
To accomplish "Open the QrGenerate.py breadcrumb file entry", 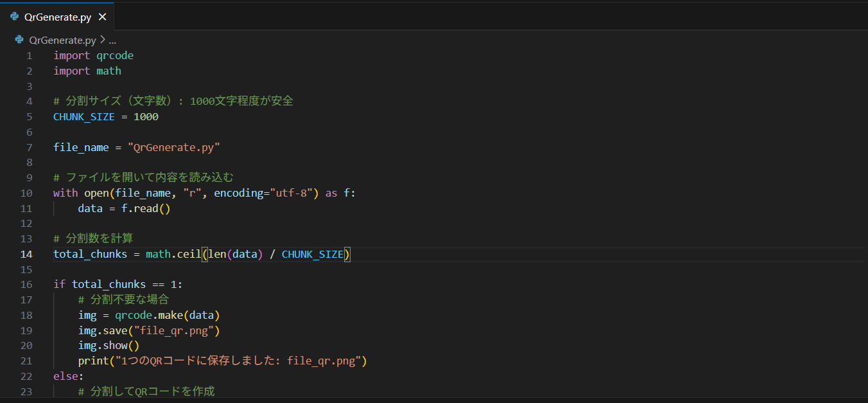I will click(x=62, y=40).
